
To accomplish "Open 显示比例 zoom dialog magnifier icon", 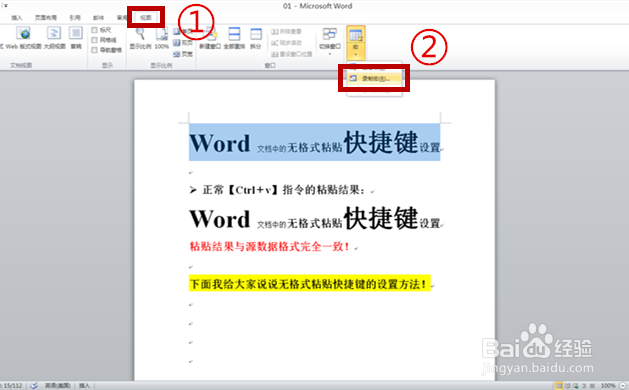I will 140,35.
